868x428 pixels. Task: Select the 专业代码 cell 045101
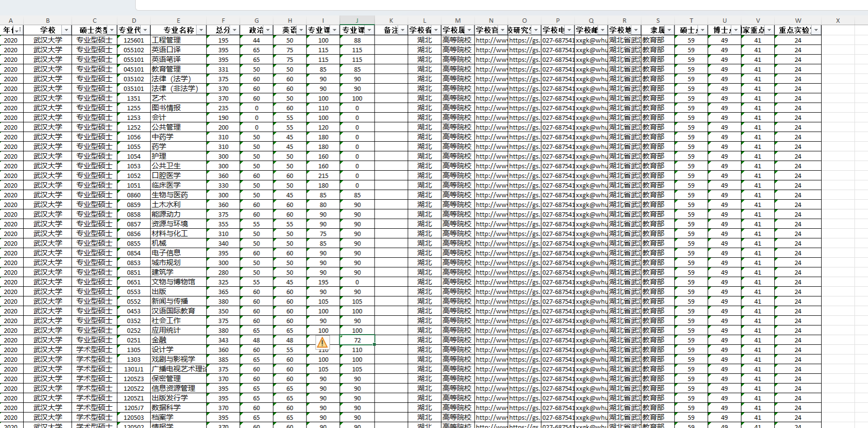click(134, 69)
